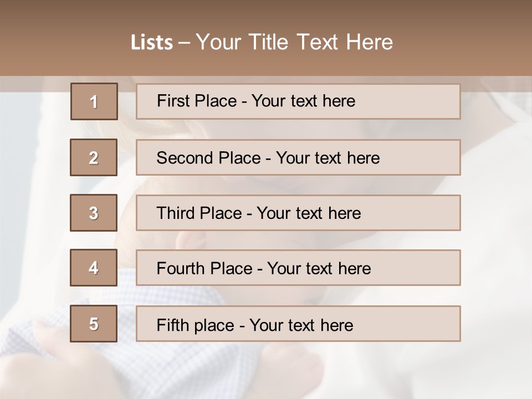Click the bold word 'Lists' in title
The height and width of the screenshot is (399, 532).
[152, 42]
